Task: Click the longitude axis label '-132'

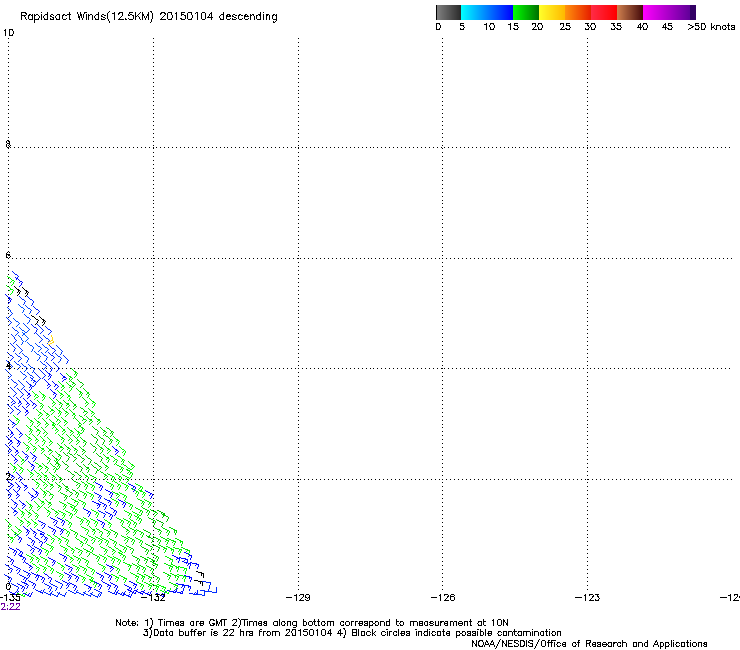Action: [153, 598]
